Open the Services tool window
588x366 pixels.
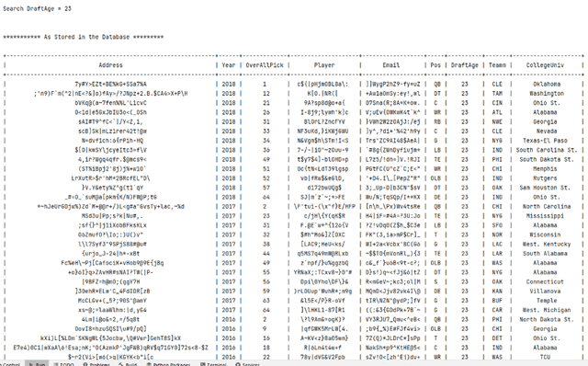point(247,364)
